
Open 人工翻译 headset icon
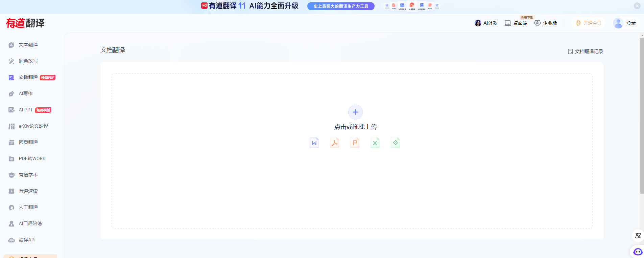click(11, 208)
